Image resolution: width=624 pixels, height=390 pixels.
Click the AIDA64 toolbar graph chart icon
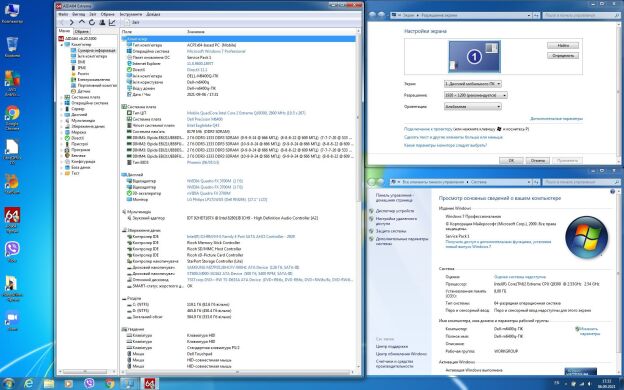(112, 23)
